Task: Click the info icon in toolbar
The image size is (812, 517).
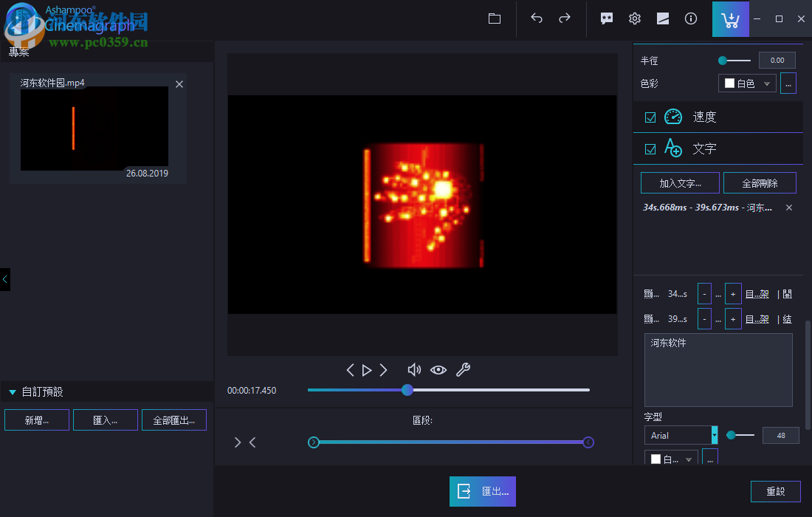Action: click(x=691, y=19)
